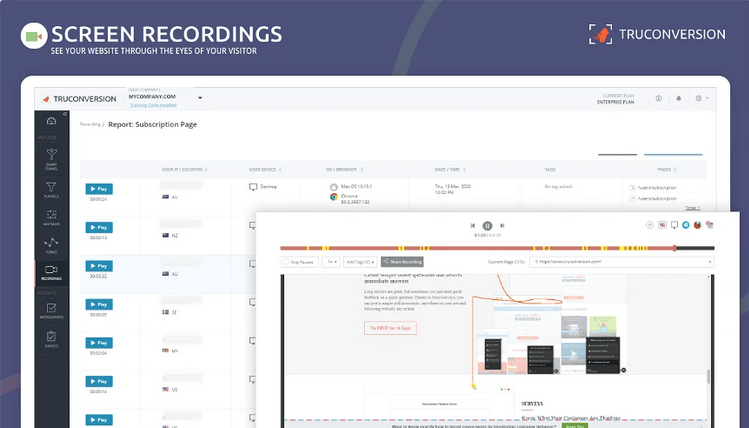
Task: Open the Add Tags dropdown
Action: pyautogui.click(x=357, y=262)
